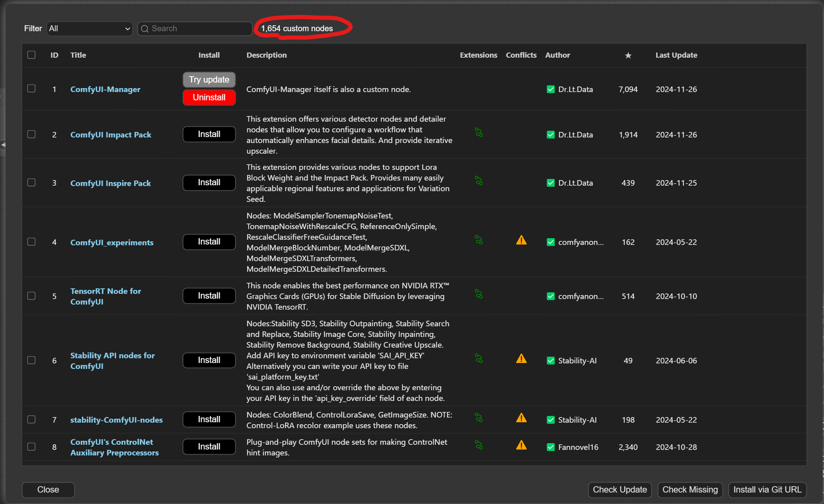Check the box for TensorRT Node row
Screen dimensions: 824x504
[31, 296]
